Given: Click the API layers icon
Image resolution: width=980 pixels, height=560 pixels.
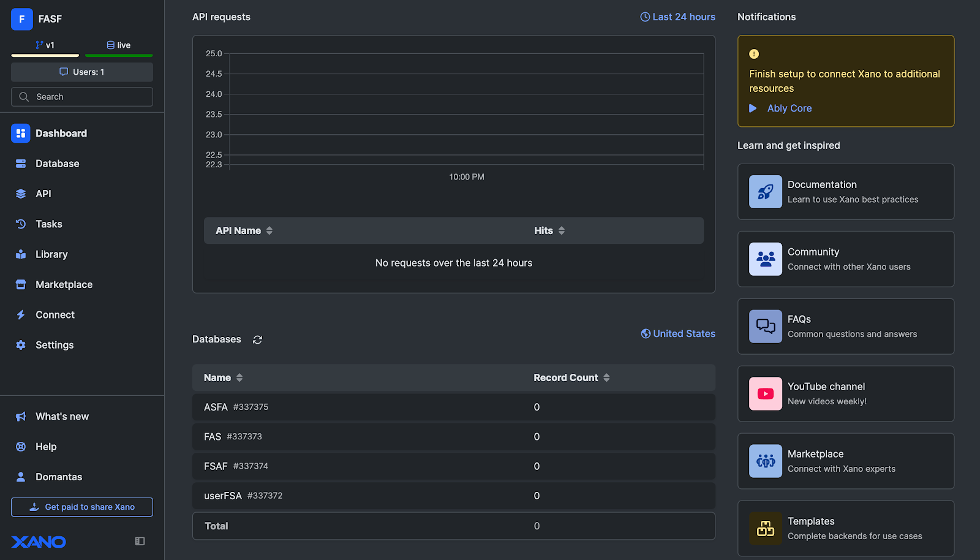Looking at the screenshot, I should click(21, 194).
